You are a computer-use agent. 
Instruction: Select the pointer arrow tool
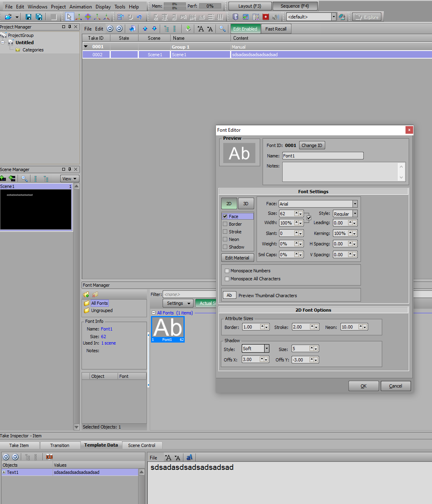click(69, 17)
